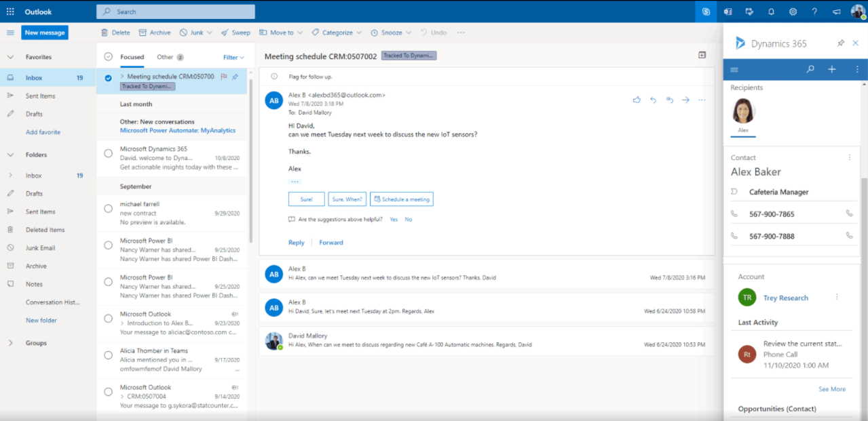
Task: Open Outlook settings gear
Action: (793, 12)
